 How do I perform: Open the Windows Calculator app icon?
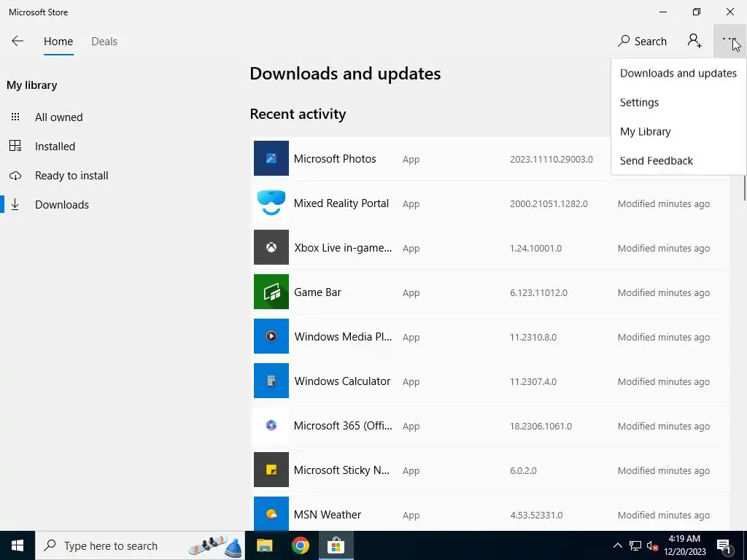pos(271,381)
